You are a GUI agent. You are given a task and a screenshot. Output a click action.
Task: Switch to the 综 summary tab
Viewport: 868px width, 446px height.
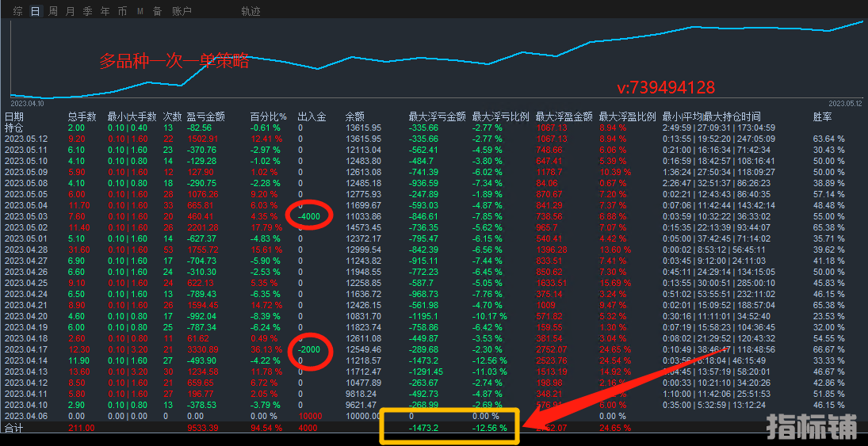tap(17, 11)
